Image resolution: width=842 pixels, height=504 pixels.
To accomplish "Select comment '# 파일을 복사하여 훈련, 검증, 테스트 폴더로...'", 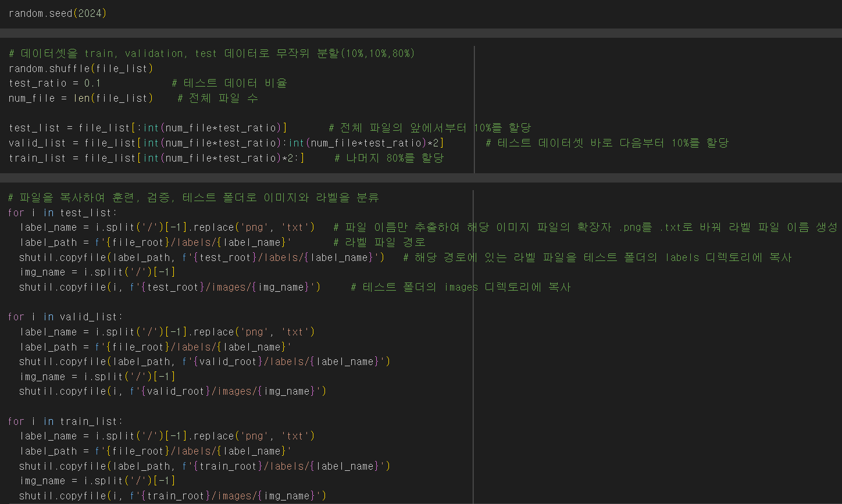I will coord(194,198).
